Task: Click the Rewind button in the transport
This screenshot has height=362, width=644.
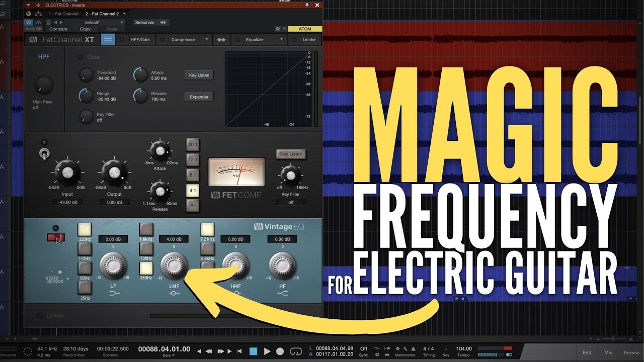Action: pos(209,351)
